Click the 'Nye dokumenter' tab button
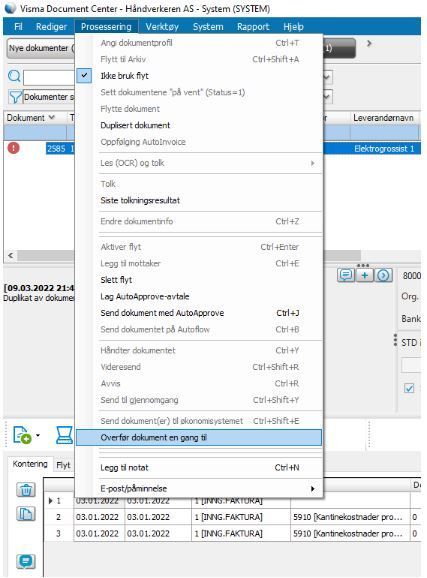427x578 pixels. (x=41, y=48)
